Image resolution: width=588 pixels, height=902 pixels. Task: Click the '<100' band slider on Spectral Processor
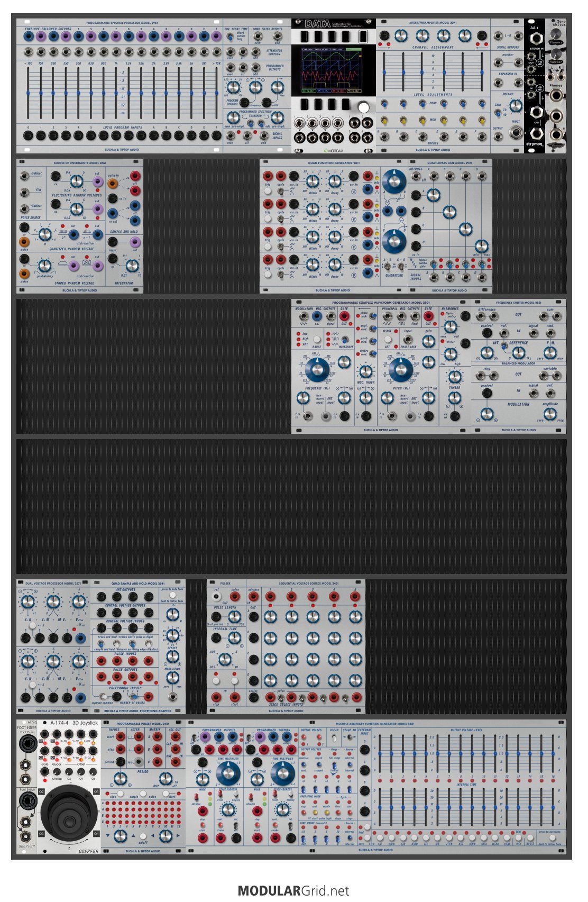(28, 93)
